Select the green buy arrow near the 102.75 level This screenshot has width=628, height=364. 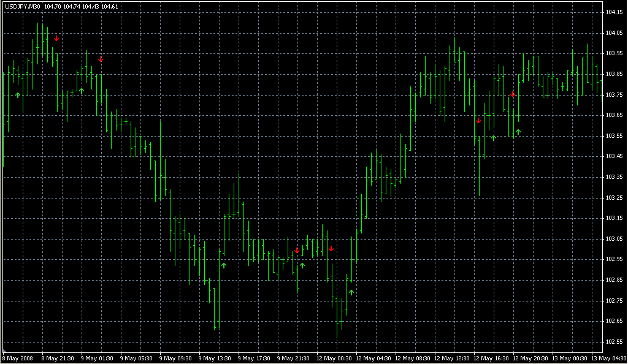tap(351, 292)
